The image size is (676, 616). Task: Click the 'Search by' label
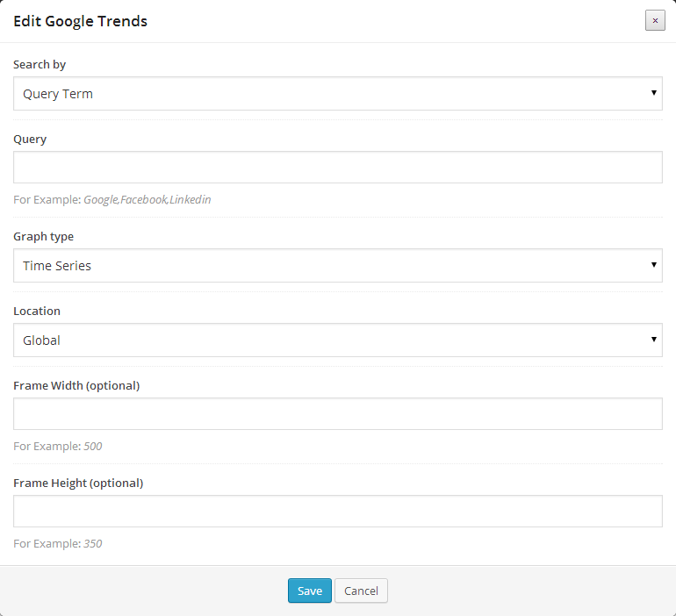(x=40, y=65)
